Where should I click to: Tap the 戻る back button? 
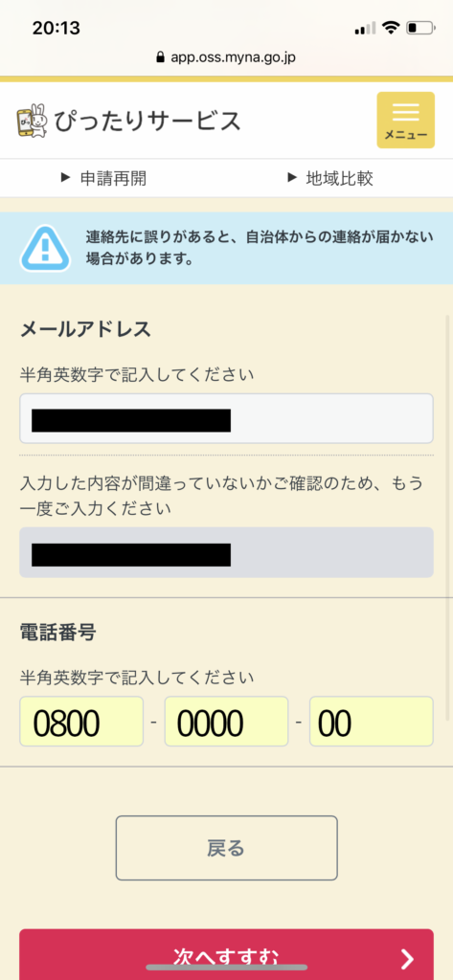226,848
